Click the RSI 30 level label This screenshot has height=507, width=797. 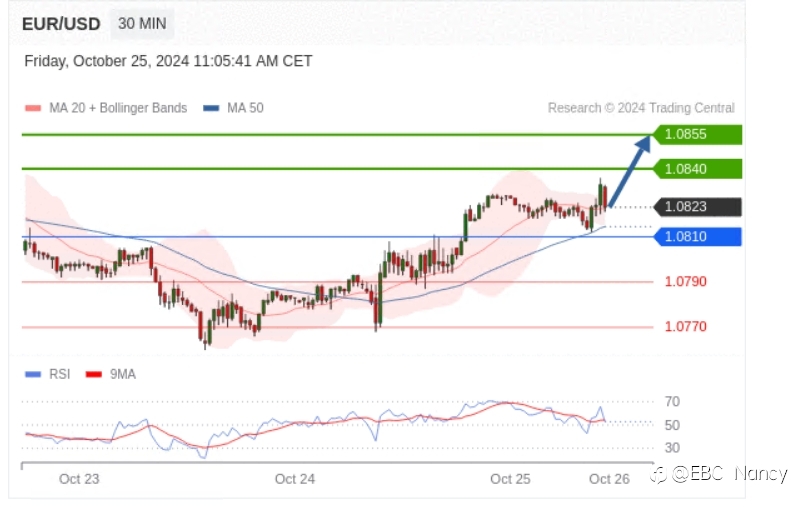click(x=672, y=448)
